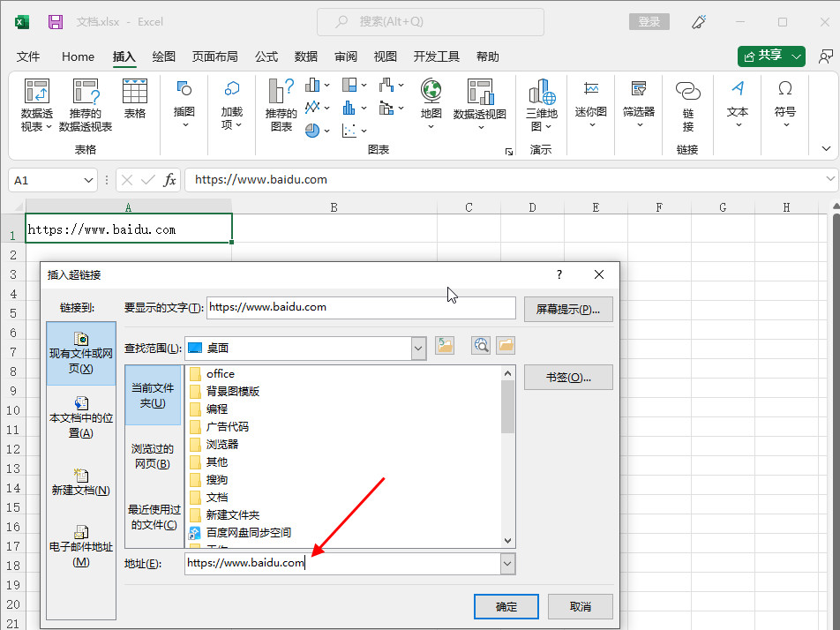Switch to the Formulas (公式) tab
This screenshot has width=840, height=630.
pos(266,56)
